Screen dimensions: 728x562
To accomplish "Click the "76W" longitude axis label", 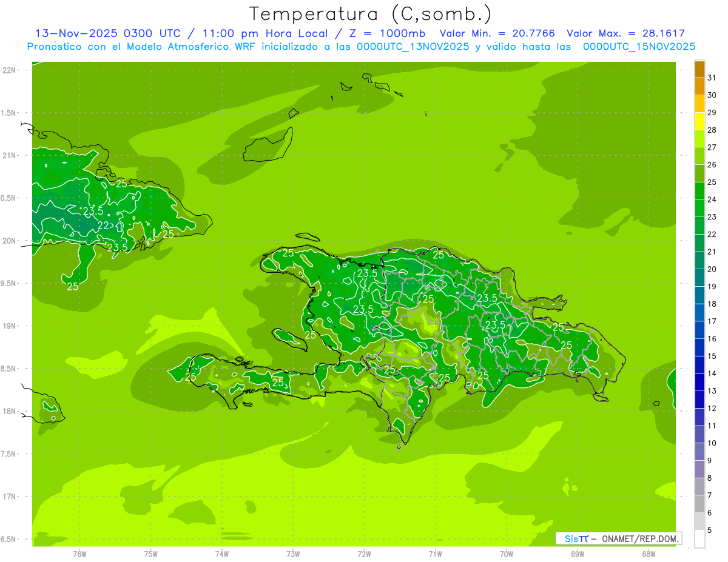I will point(79,554).
